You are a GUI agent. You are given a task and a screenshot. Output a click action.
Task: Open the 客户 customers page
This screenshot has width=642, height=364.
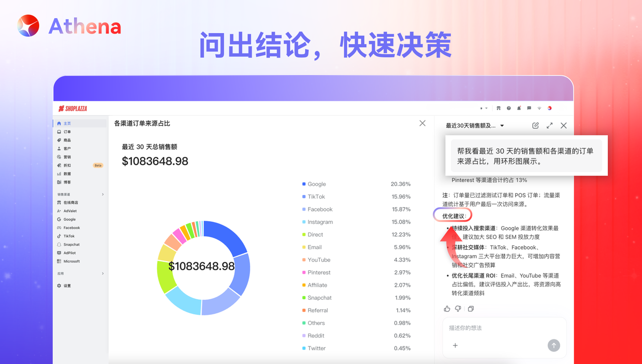coord(80,148)
